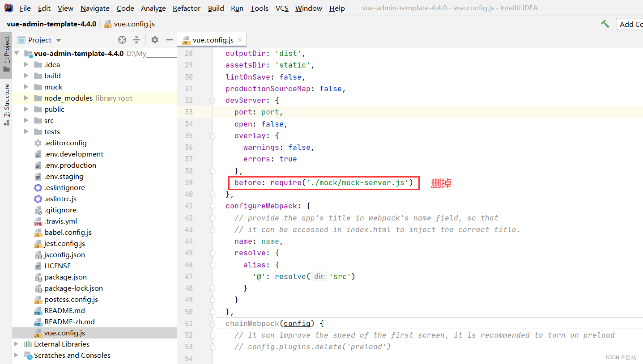Select .editorconfig file
643x364 pixels.
[x=65, y=143]
